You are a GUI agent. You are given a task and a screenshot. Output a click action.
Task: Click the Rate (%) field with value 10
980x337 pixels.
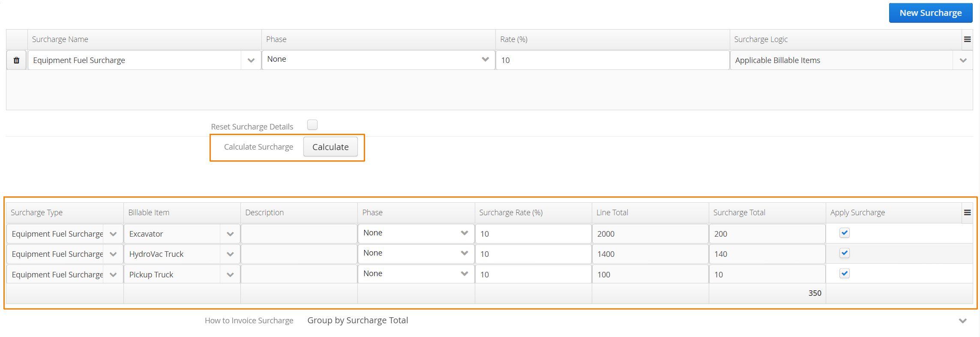(x=613, y=60)
